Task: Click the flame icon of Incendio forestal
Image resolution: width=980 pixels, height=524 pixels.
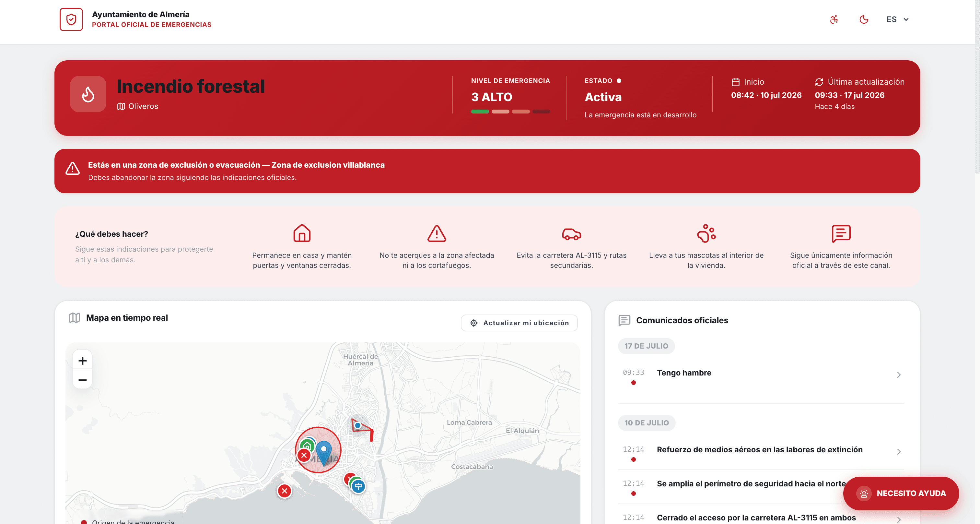Action: (x=88, y=94)
